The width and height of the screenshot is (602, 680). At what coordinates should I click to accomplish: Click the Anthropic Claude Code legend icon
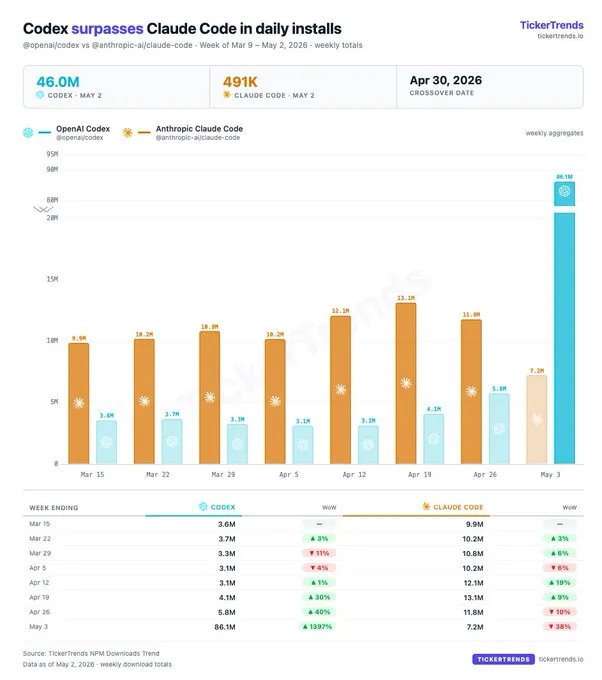(x=128, y=133)
